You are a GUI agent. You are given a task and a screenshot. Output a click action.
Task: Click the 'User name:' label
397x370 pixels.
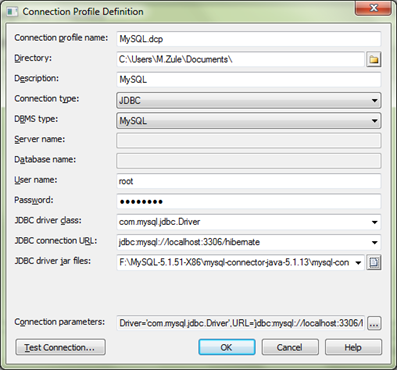[x=36, y=180]
